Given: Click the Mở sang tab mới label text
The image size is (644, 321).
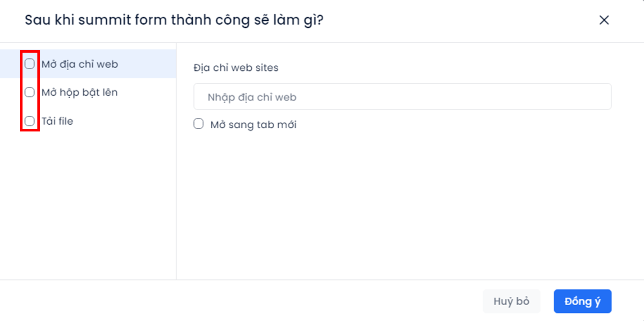Looking at the screenshot, I should pyautogui.click(x=254, y=124).
